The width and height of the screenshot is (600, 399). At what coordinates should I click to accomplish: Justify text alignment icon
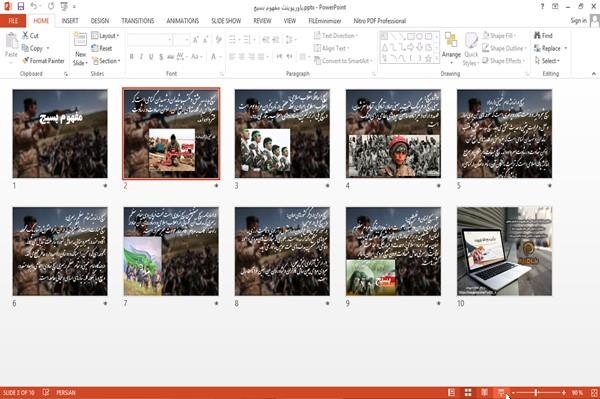[x=261, y=57]
